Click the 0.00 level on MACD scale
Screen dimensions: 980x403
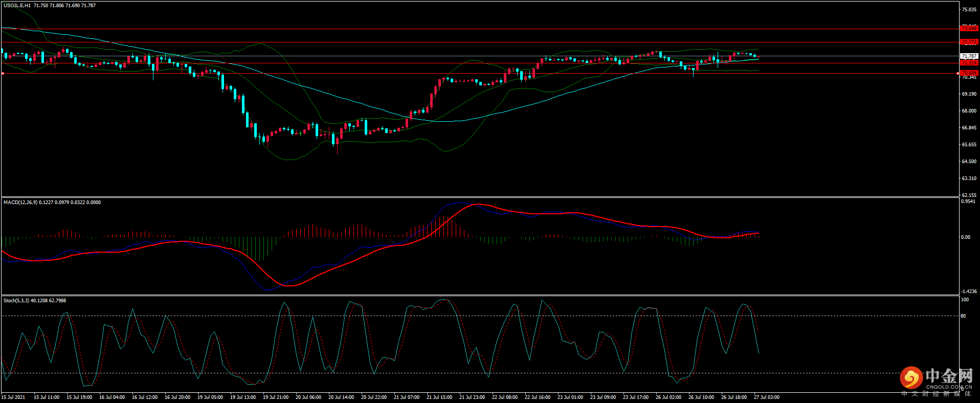965,237
